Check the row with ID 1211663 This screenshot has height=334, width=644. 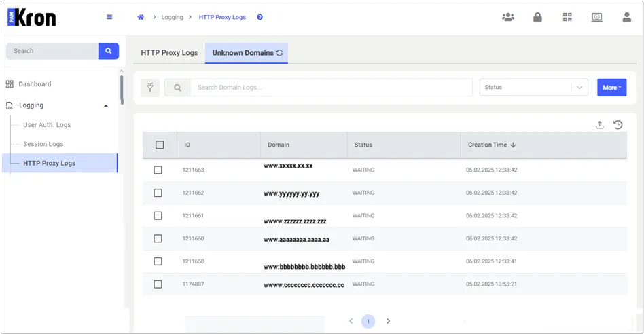(158, 170)
